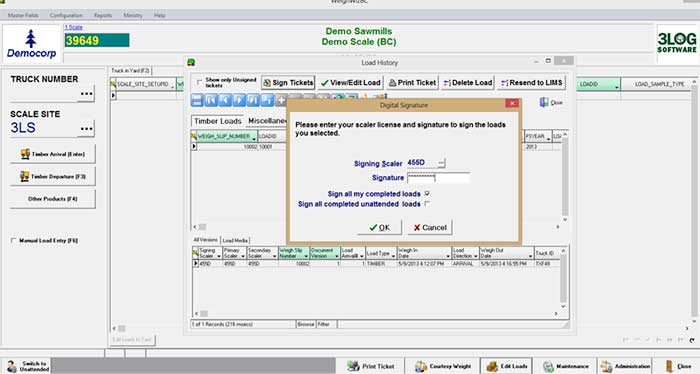Click the last record navigator icon
700x374 pixels.
[253, 100]
